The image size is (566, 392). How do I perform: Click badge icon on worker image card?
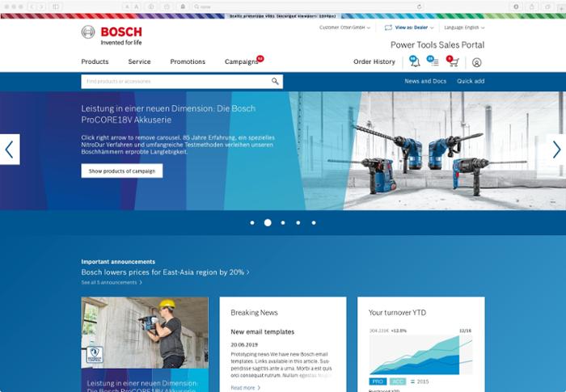[x=95, y=354]
